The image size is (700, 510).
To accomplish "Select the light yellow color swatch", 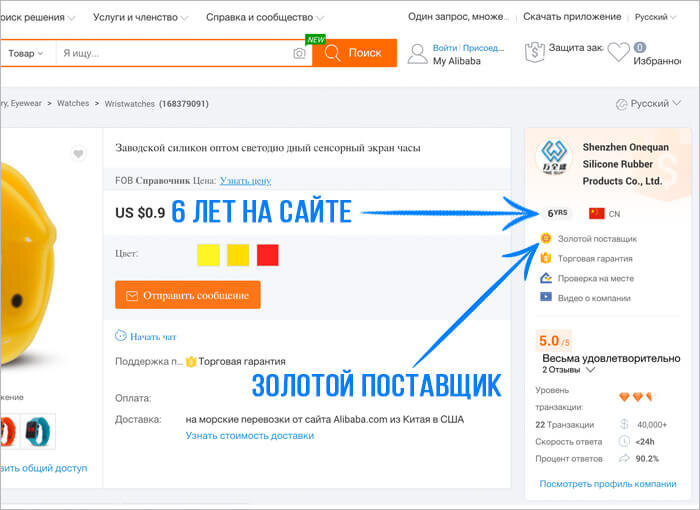I will (x=208, y=255).
